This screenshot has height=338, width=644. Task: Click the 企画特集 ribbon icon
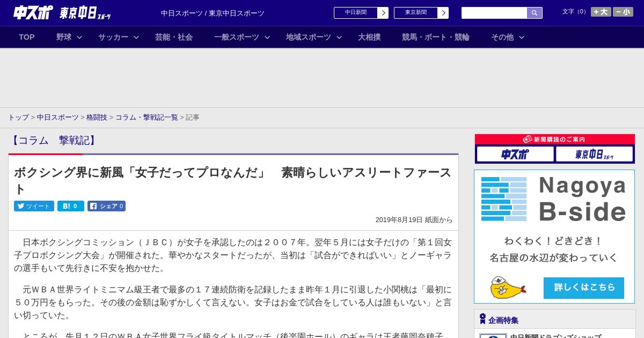pos(482,319)
